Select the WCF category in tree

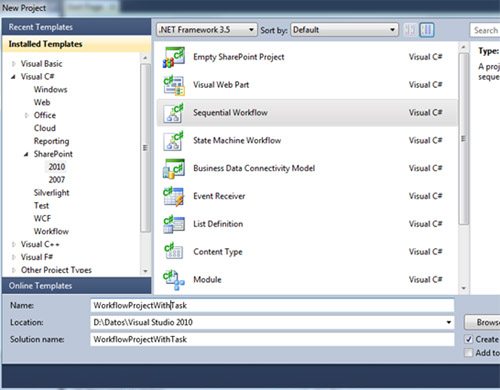42,219
